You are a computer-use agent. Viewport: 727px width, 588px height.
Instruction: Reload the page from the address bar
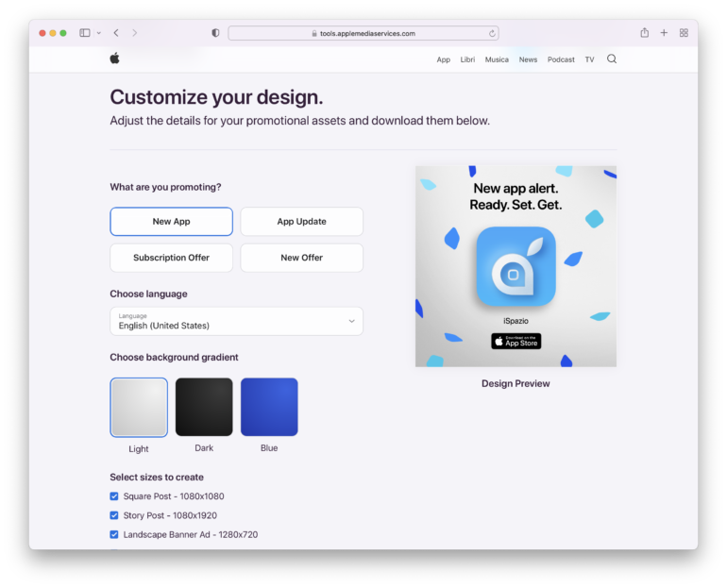click(492, 33)
